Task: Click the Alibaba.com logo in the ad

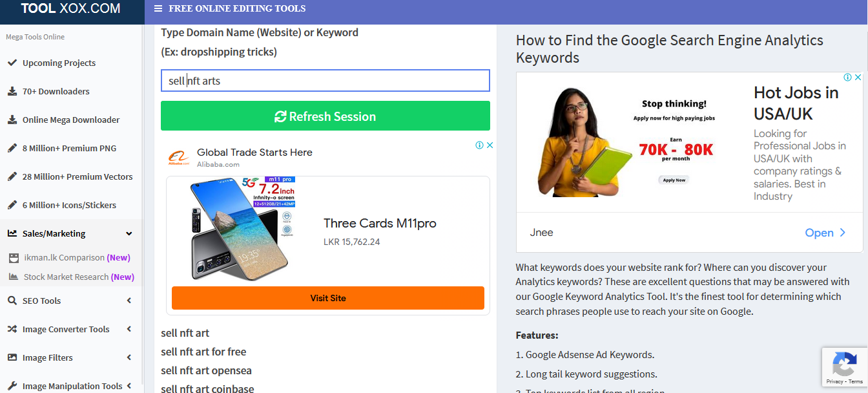Action: coord(179,158)
